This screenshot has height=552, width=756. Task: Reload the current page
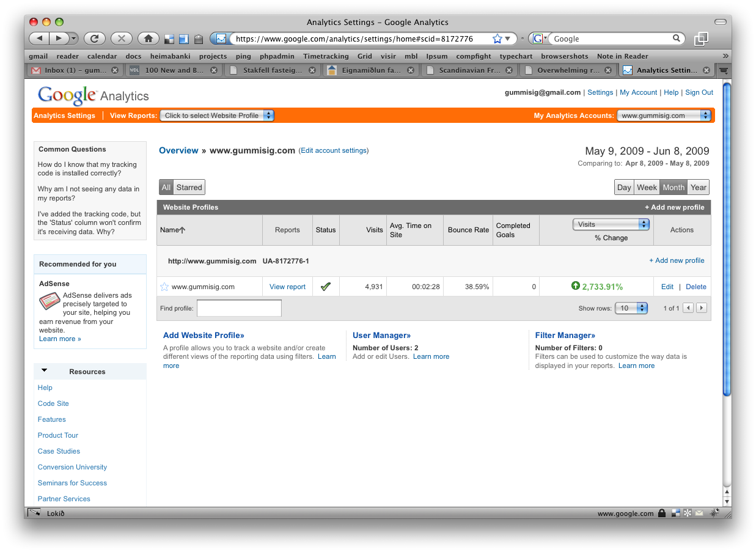pyautogui.click(x=94, y=39)
